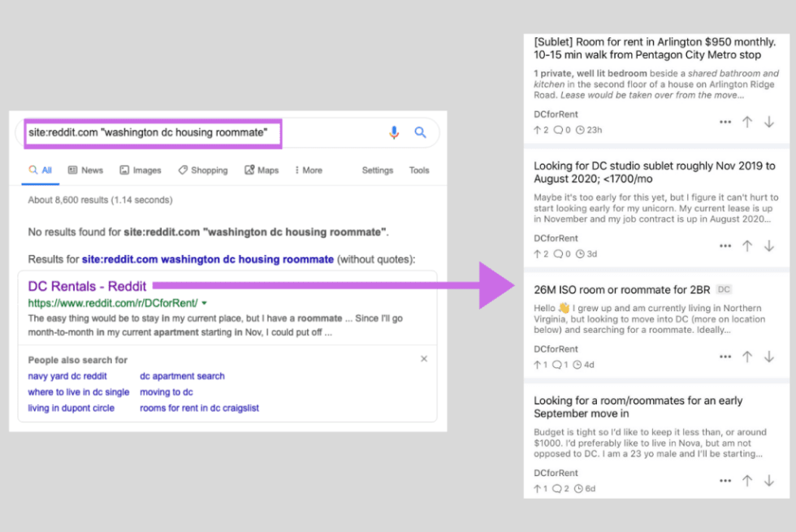
Task: Click DCforRent under the DC studio post
Action: pos(556,238)
